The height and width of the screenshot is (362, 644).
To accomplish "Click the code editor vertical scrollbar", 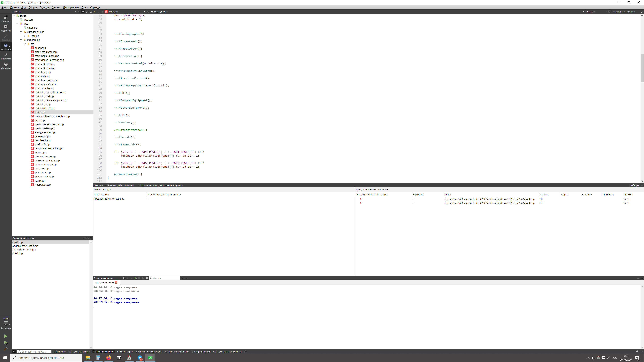I will [x=642, y=68].
